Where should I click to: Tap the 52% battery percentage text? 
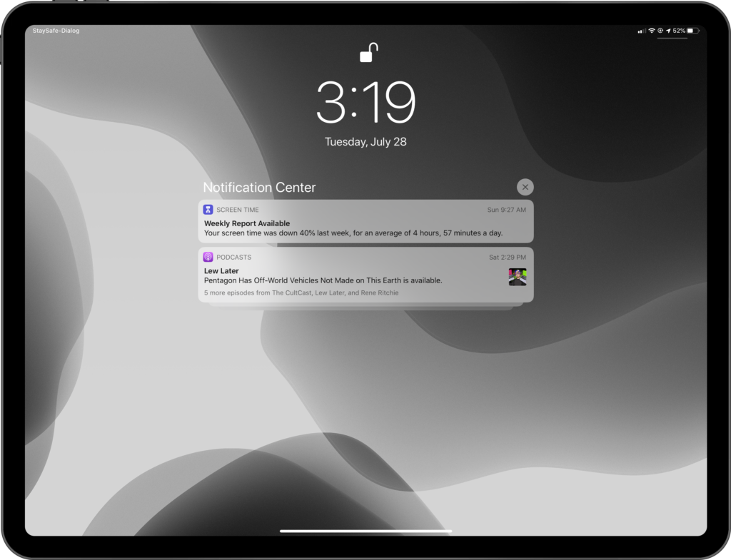tap(679, 31)
